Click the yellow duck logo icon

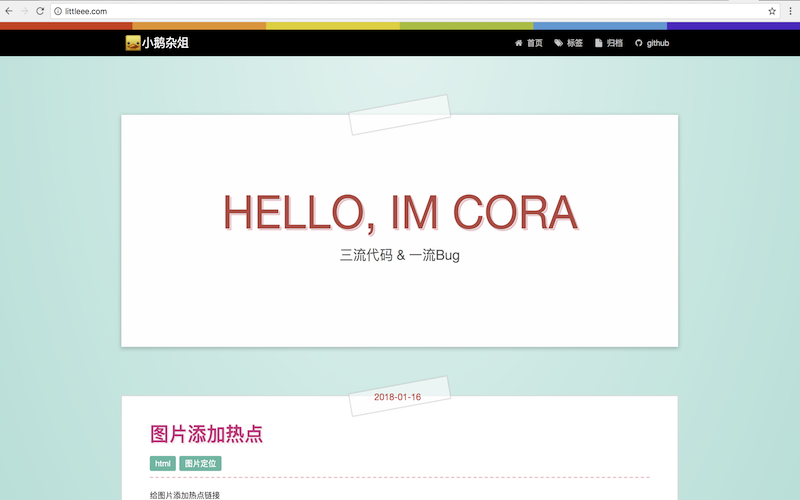point(132,43)
